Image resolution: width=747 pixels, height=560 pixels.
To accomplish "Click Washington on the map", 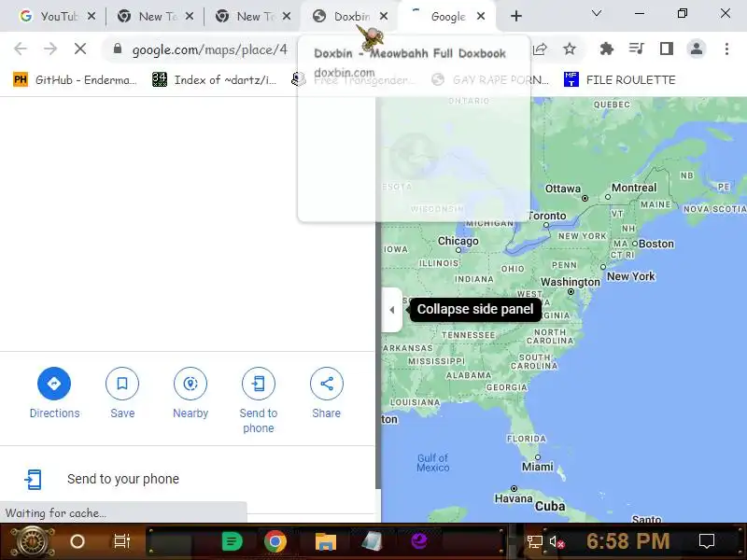I will 571,282.
